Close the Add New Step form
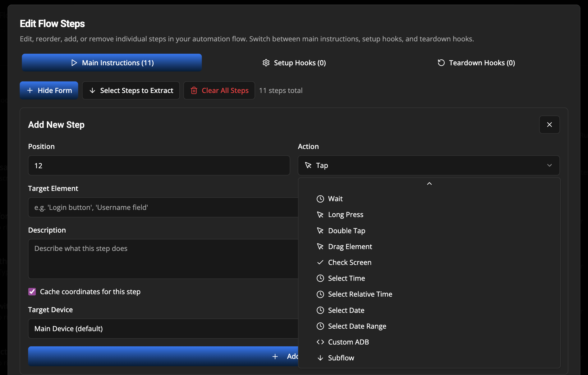This screenshot has width=588, height=375. pyautogui.click(x=549, y=125)
